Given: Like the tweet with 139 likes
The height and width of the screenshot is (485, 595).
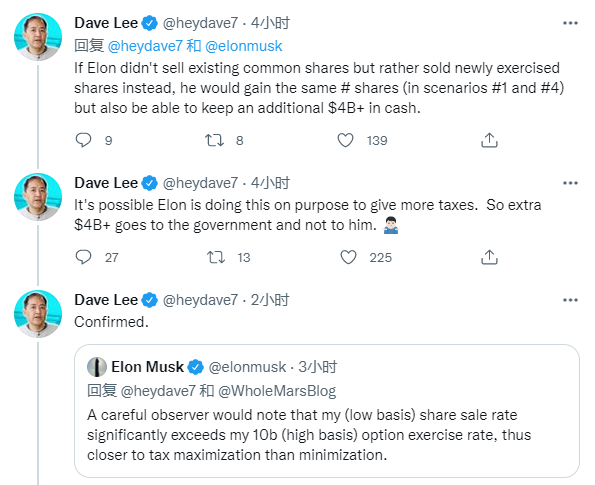Looking at the screenshot, I should [x=345, y=140].
